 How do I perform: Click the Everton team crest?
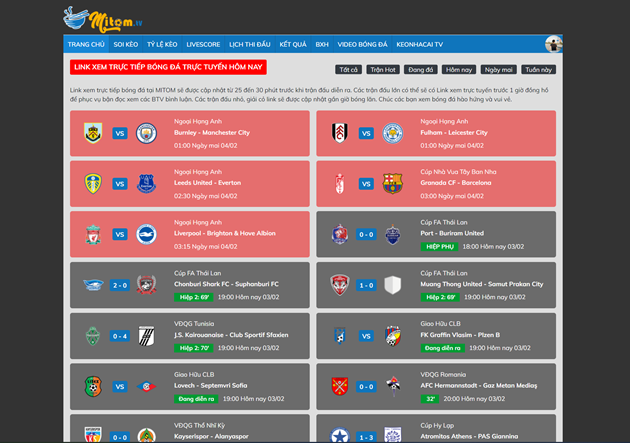146,184
